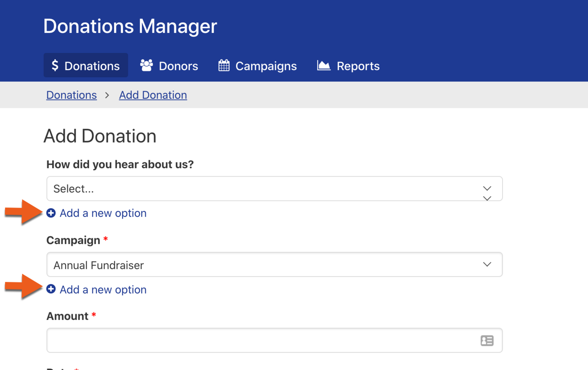
Task: Click the plus circle icon below the Select dropdown
Action: point(51,213)
